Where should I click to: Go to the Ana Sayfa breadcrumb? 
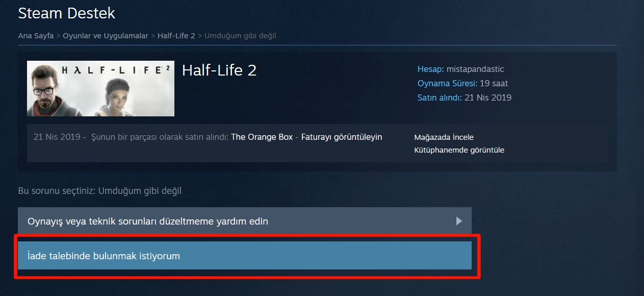click(36, 36)
